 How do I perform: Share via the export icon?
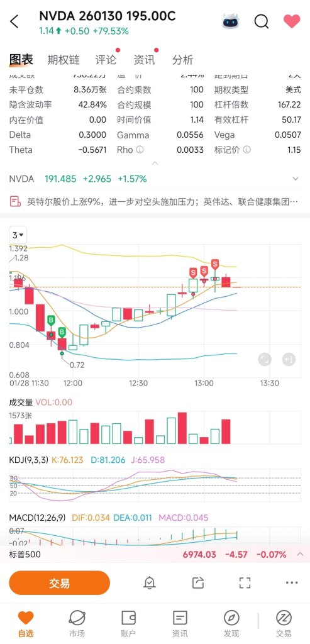[x=198, y=582]
